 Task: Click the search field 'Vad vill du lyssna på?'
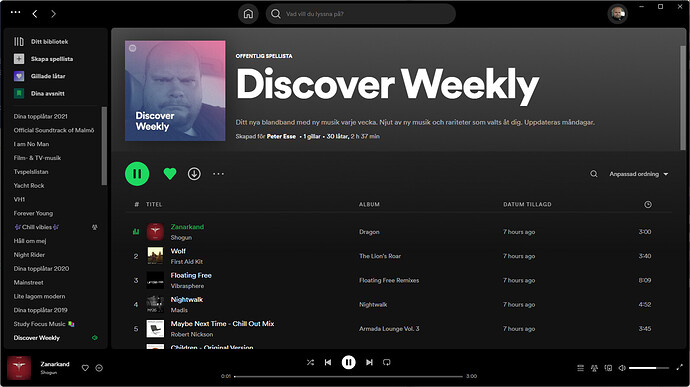(360, 14)
